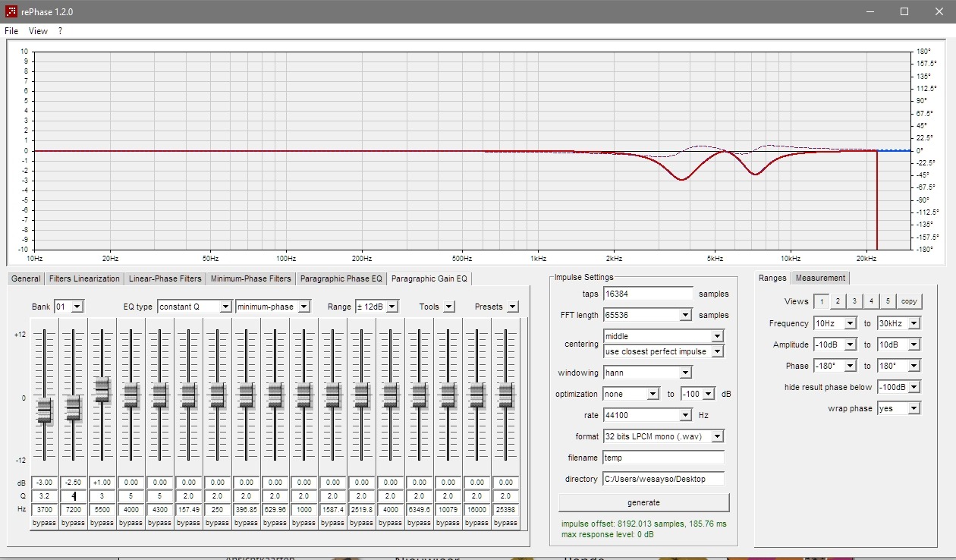Screen dimensions: 956x560
Task: Click the max response level status text
Action: 608,536
